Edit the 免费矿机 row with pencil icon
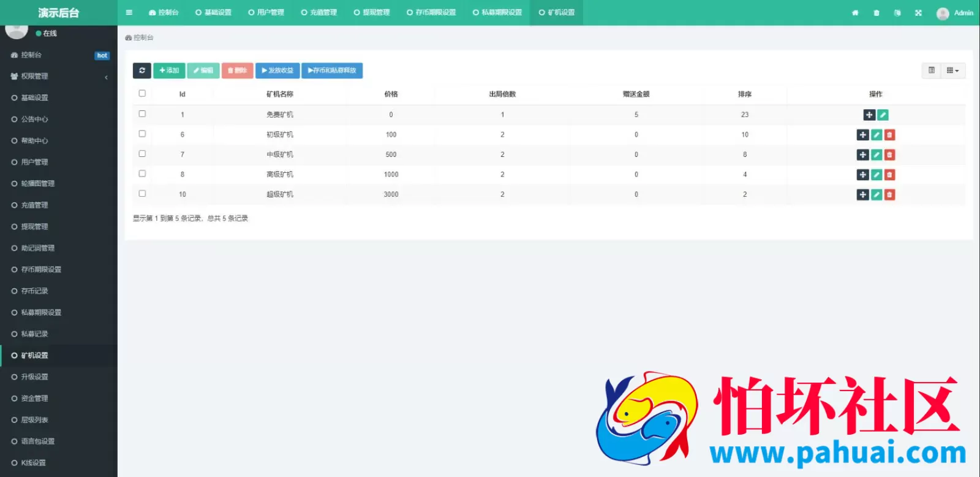The width and height of the screenshot is (980, 477). tap(883, 115)
